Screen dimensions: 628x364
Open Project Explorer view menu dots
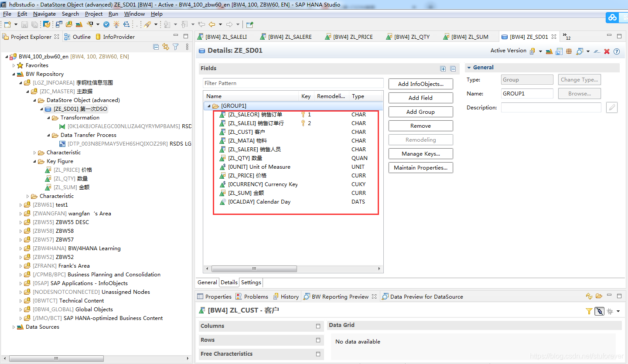pyautogui.click(x=187, y=47)
